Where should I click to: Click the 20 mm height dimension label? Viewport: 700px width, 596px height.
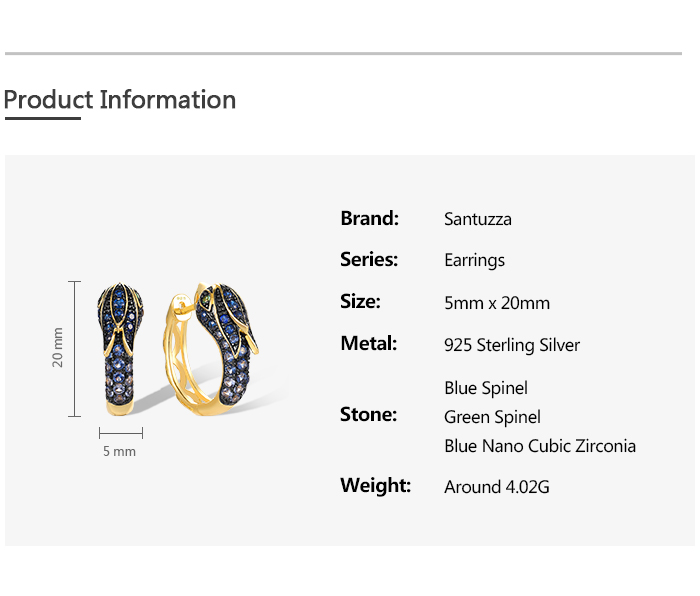[x=58, y=347]
